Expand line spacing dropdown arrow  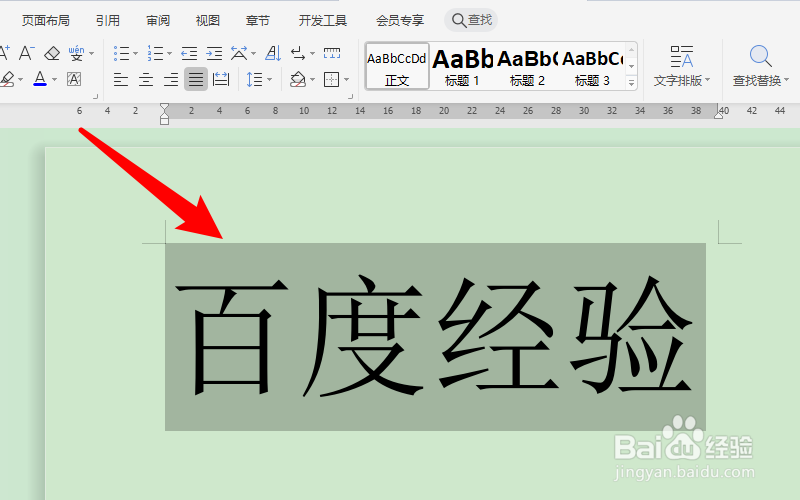tap(269, 80)
